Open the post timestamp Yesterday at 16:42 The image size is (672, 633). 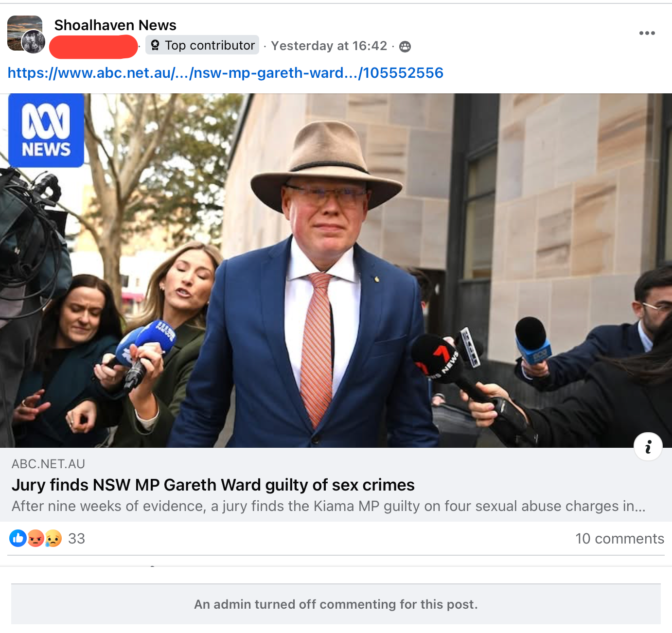pyautogui.click(x=329, y=46)
